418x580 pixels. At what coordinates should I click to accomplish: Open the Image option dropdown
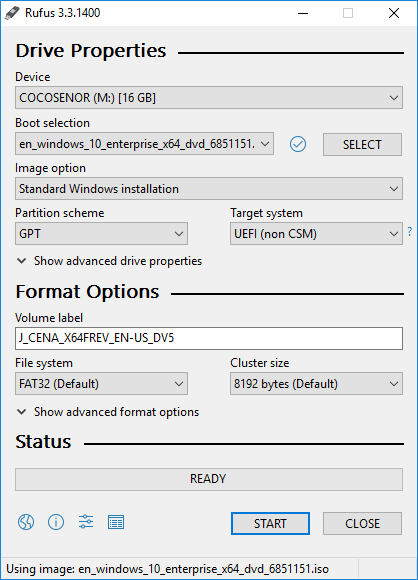(209, 189)
